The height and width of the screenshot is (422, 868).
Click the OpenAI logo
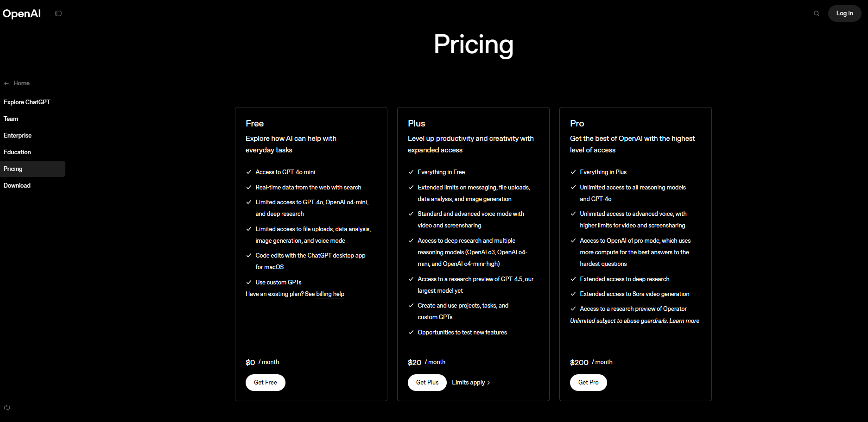pyautogui.click(x=22, y=13)
